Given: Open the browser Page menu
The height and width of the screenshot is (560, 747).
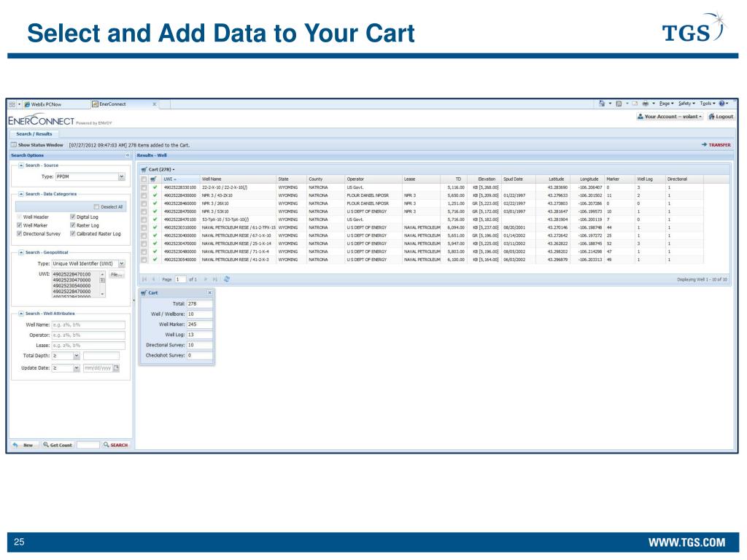Looking at the screenshot, I should 666,104.
